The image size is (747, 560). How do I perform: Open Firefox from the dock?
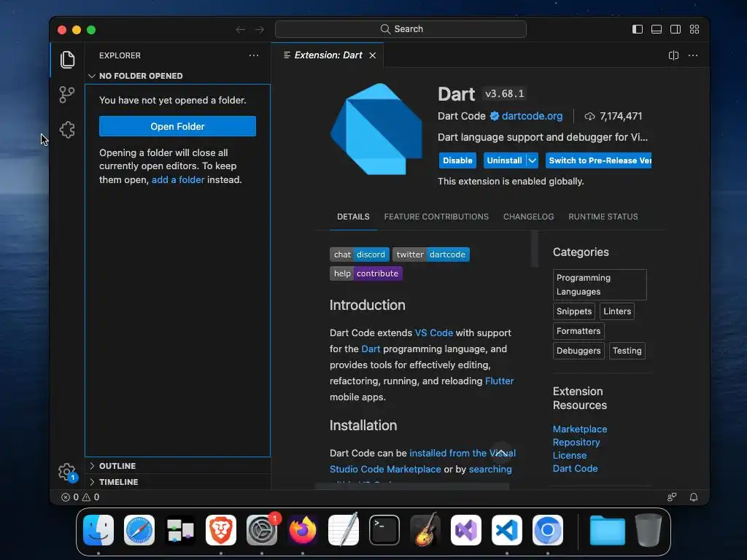point(303,530)
